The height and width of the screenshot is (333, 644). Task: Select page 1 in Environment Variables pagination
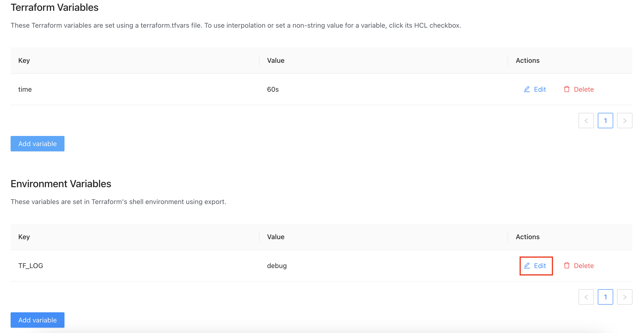coord(605,297)
